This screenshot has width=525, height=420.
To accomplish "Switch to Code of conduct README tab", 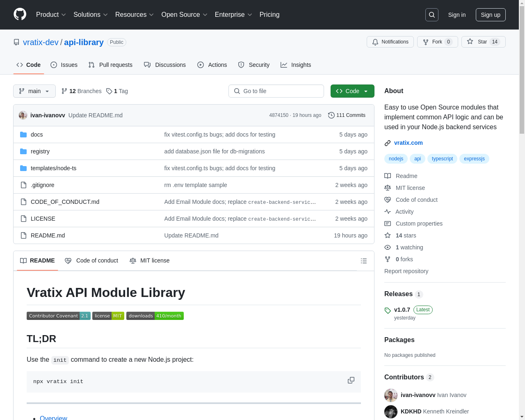I will (91, 260).
